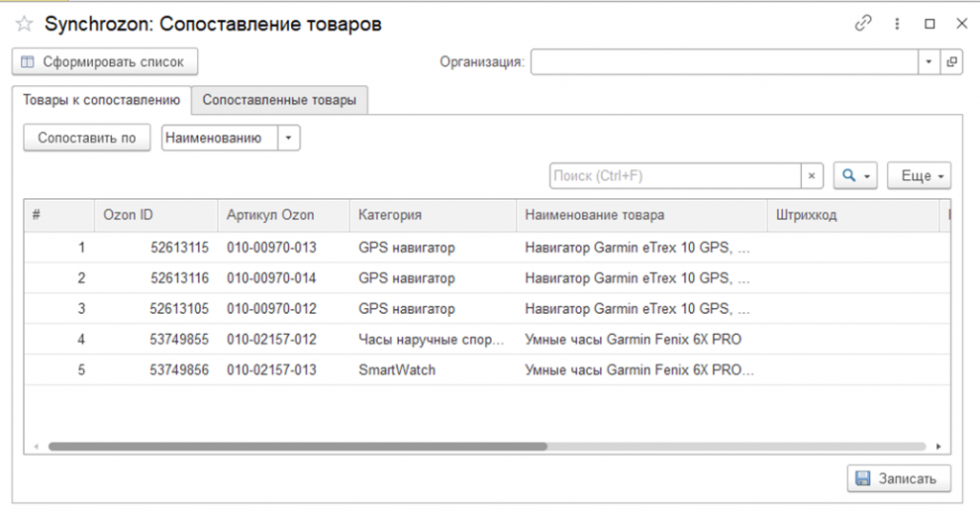The image size is (980, 512).
Task: Click Умные часы Garmin Fenix 6X PRO in row 4
Action: click(x=642, y=340)
